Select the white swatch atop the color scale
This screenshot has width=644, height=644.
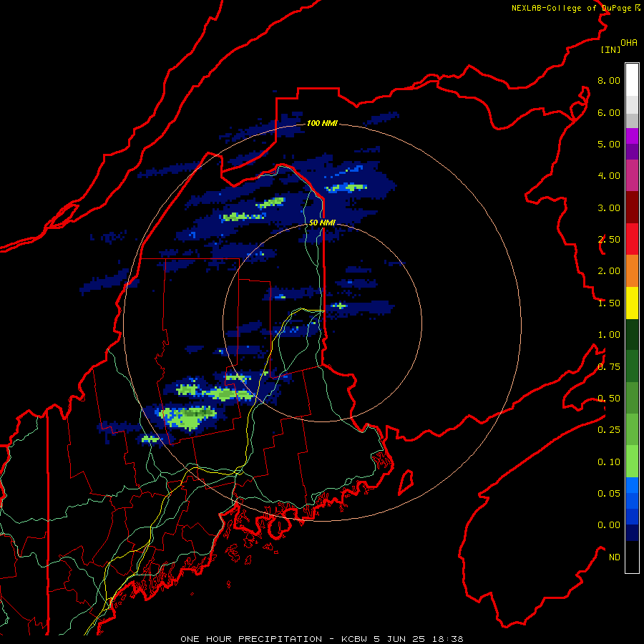(632, 80)
